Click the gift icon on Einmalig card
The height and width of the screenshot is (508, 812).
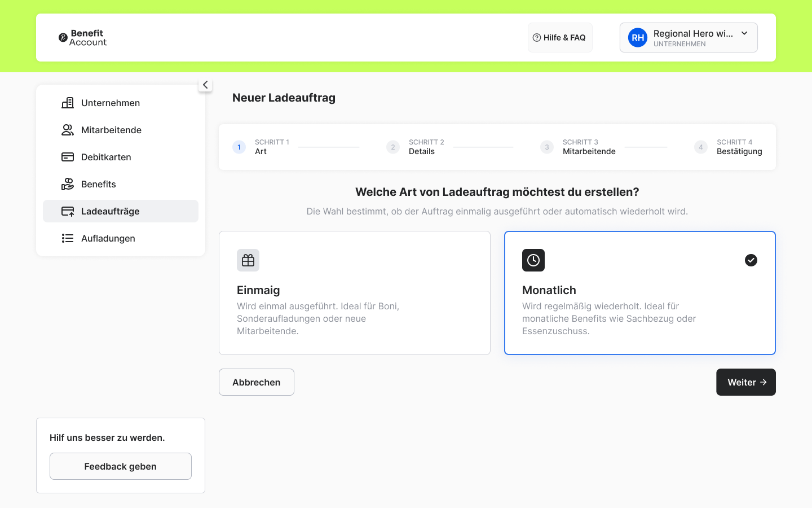248,260
